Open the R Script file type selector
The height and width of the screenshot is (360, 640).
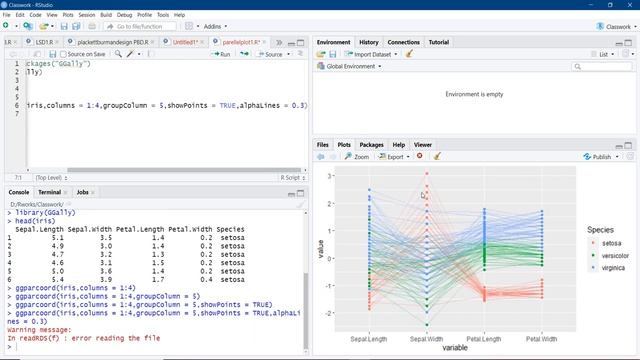(x=293, y=178)
